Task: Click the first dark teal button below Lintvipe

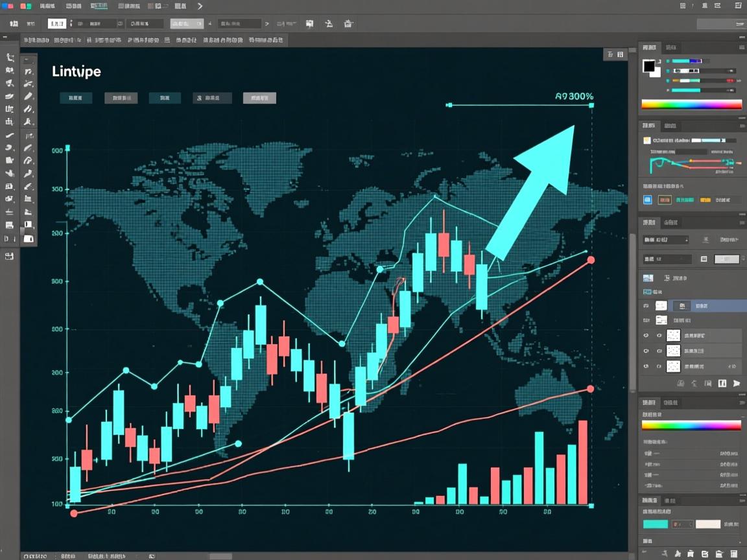Action: [x=76, y=99]
